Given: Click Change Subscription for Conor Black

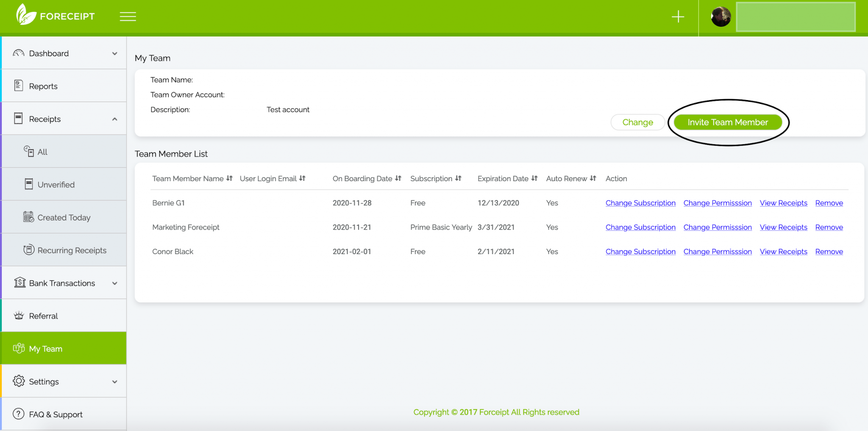Looking at the screenshot, I should 640,251.
